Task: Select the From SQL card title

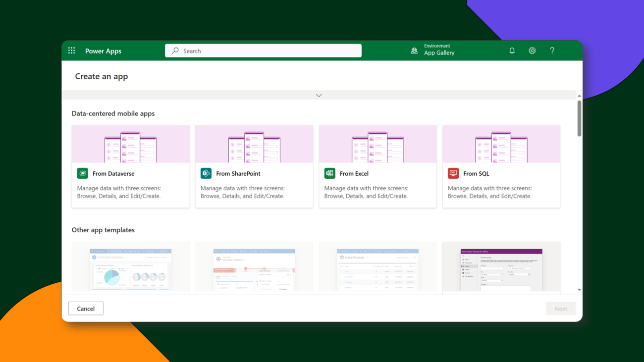Action: pyautogui.click(x=477, y=174)
